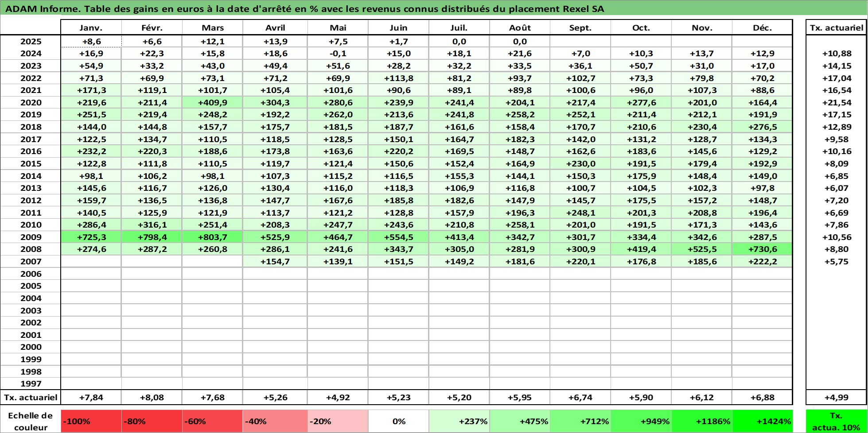The height and width of the screenshot is (433, 868).
Task: Click the 2020 row label
Action: pos(31,102)
